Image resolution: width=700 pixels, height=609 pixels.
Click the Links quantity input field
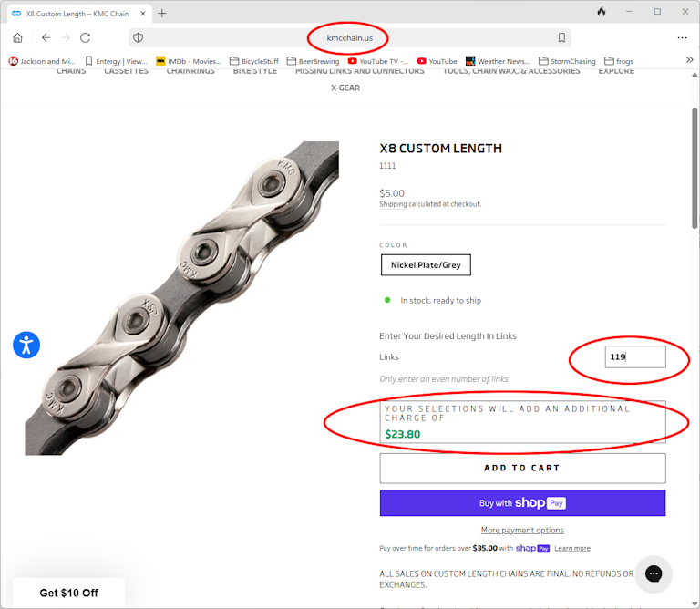(x=635, y=356)
